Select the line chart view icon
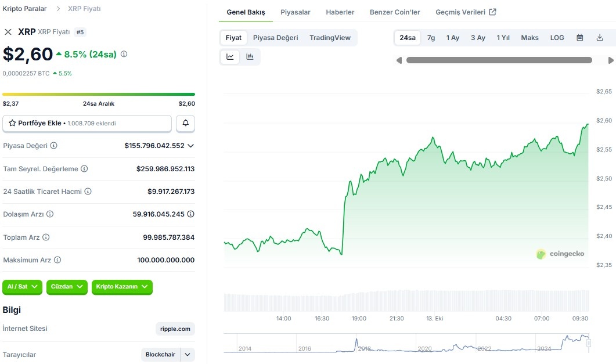This screenshot has height=364, width=616. 230,56
